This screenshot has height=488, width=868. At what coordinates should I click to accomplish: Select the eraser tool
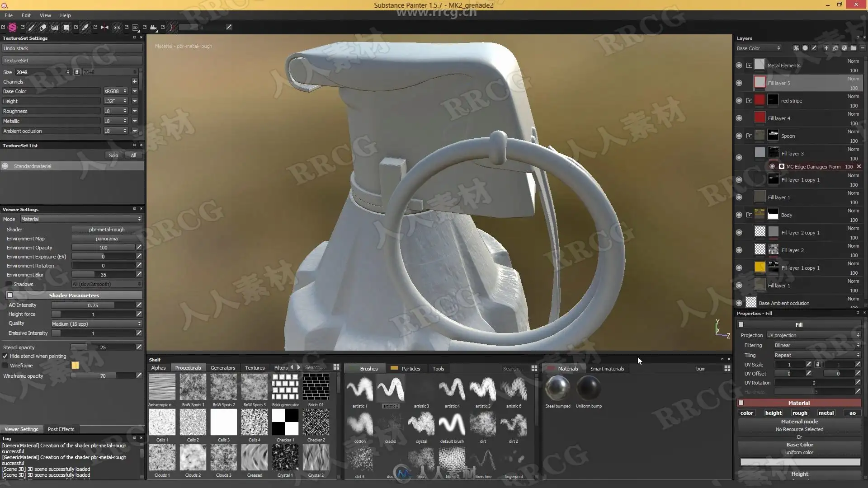(x=43, y=27)
